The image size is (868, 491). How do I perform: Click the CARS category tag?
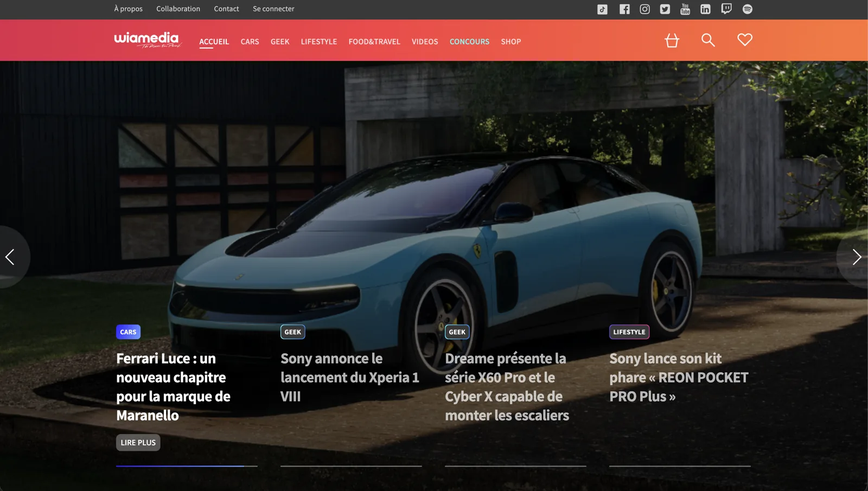(128, 332)
